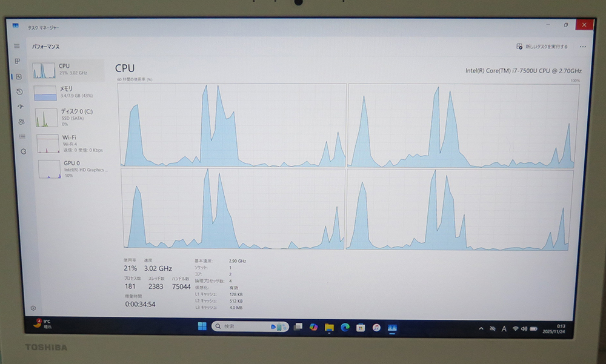Open File Explorer from the taskbar
The height and width of the screenshot is (364, 606).
coord(329,328)
